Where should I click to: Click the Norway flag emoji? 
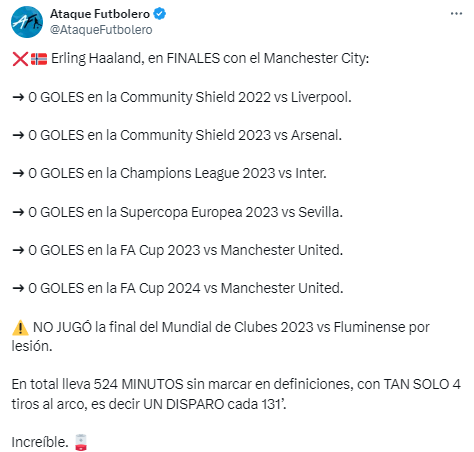[39, 59]
